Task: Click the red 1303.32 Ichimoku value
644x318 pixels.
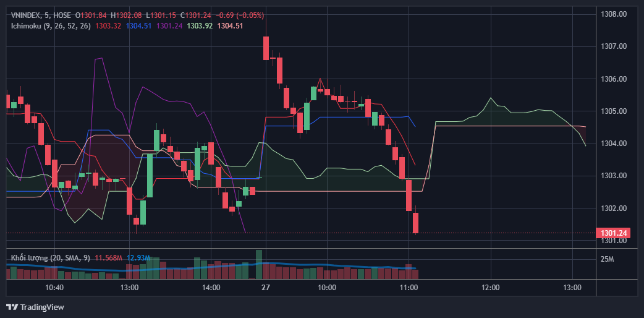Action: [x=108, y=25]
